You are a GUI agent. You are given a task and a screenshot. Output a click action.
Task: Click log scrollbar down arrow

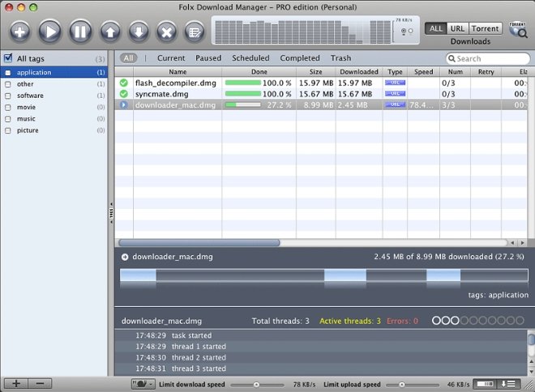tap(531, 371)
